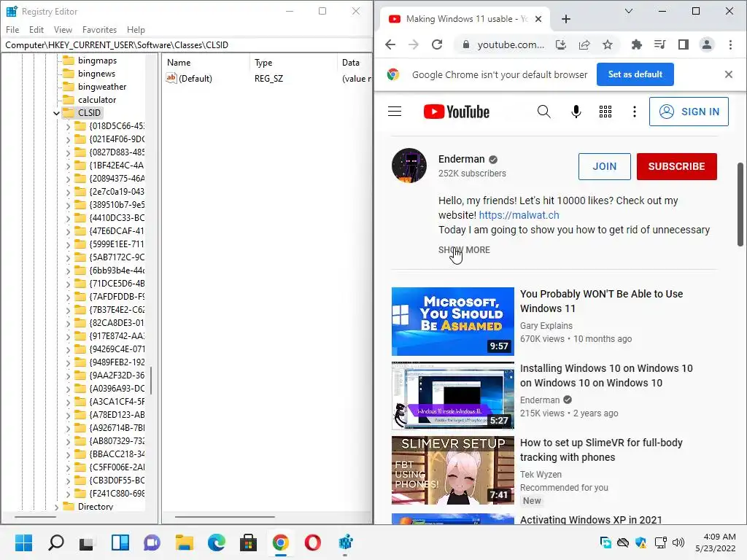This screenshot has height=560, width=747.
Task: Open YouTube settings three-dot menu
Action: click(634, 112)
